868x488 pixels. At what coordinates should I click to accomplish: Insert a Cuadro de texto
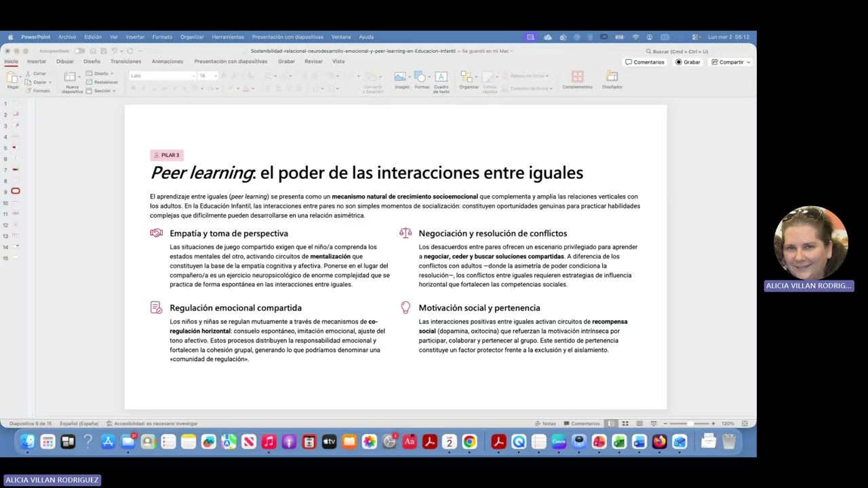[441, 82]
